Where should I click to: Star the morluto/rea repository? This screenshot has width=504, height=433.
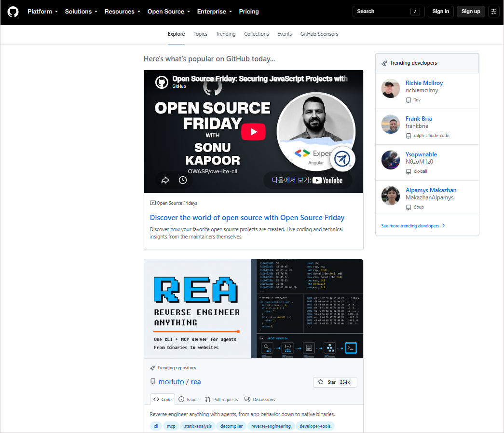point(335,382)
